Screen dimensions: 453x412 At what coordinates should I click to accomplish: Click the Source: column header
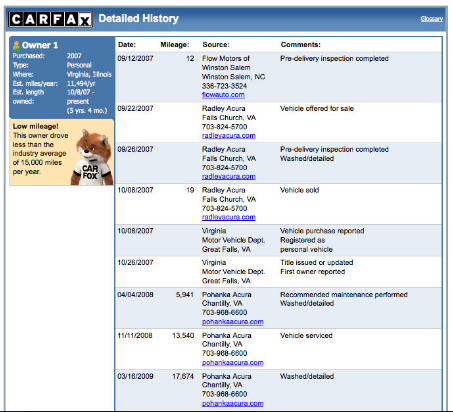216,45
